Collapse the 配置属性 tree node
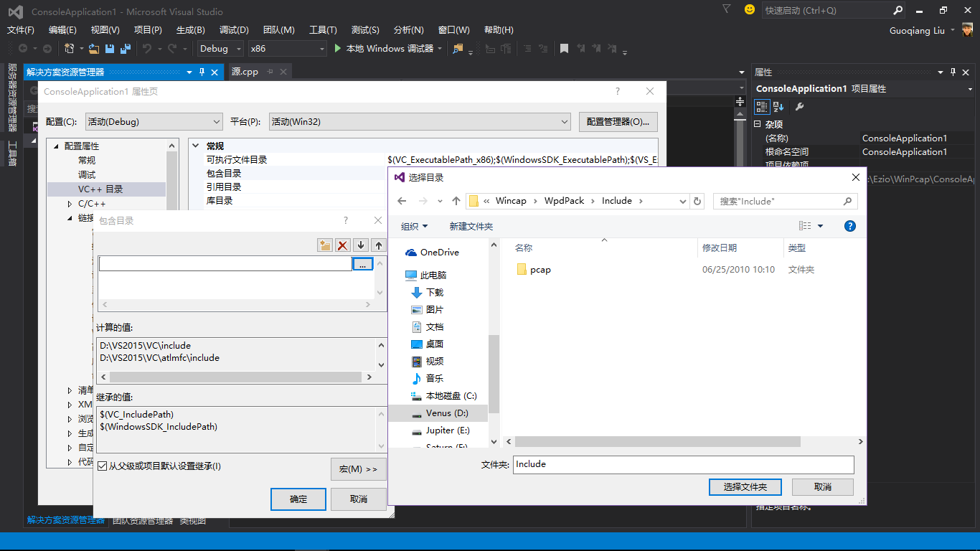Image resolution: width=980 pixels, height=551 pixels. [x=56, y=146]
